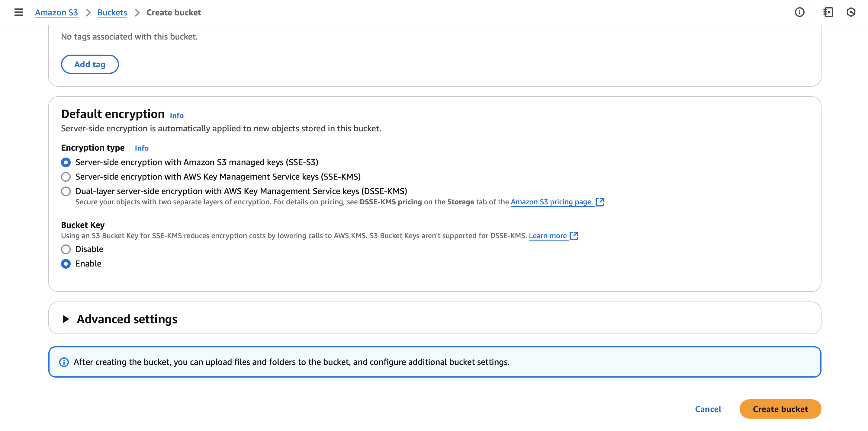The image size is (868, 431).
Task: Go to Buckets breadcrumb
Action: (x=112, y=12)
